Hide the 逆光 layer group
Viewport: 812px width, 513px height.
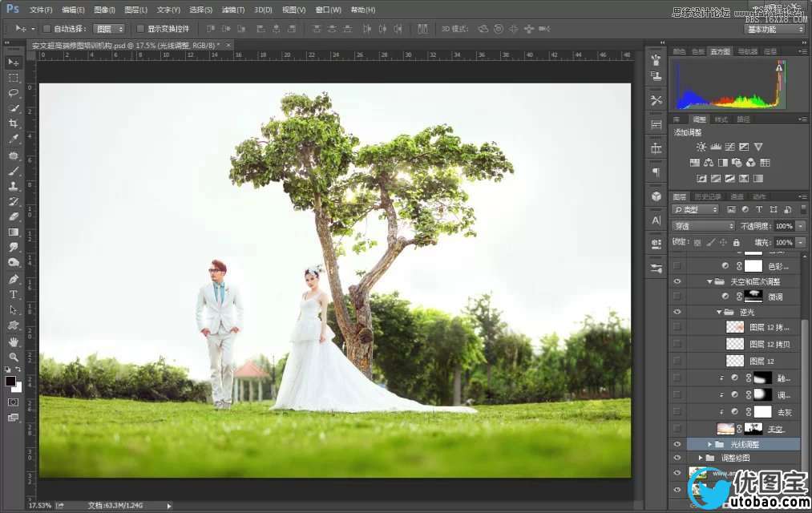pos(677,312)
